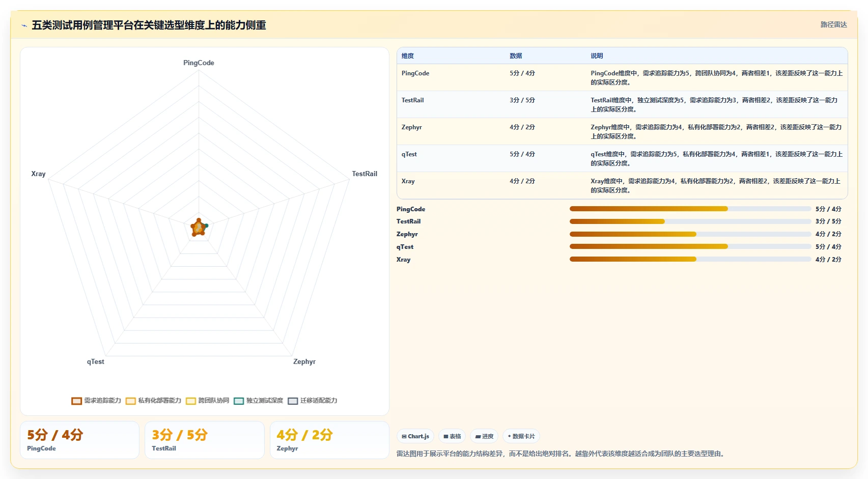Click the 4分 / 2分 value in Zephyr table row
The height and width of the screenshot is (479, 868).
click(522, 127)
